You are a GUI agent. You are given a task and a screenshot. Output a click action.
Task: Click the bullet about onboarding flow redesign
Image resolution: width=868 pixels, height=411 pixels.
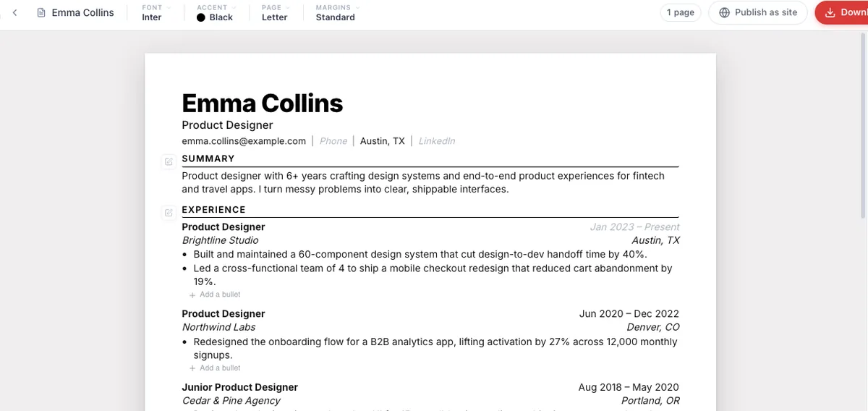pos(435,348)
